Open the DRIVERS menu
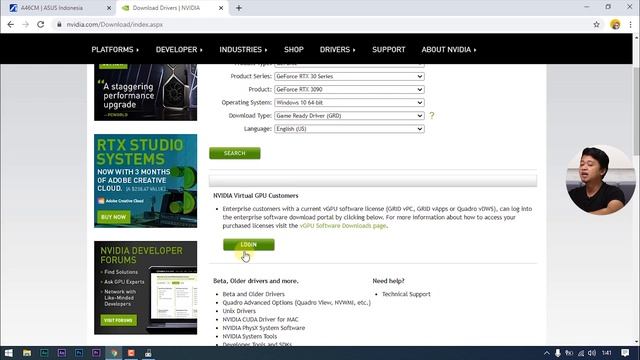The width and height of the screenshot is (640, 360). 338,49
